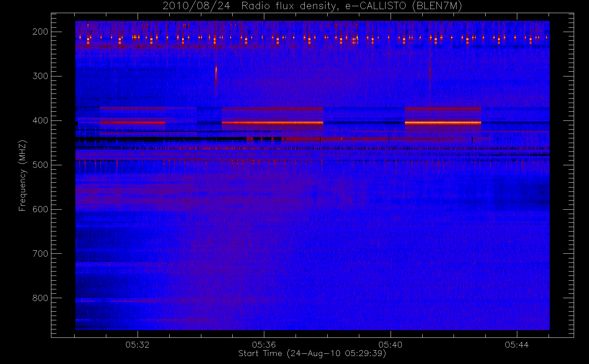Click the 05:44 time tick label
The image size is (589, 364).
click(517, 345)
